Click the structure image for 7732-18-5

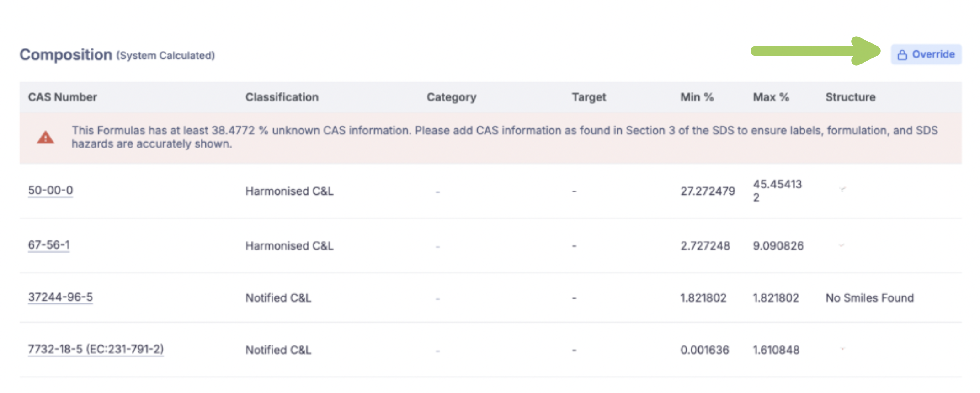click(842, 349)
